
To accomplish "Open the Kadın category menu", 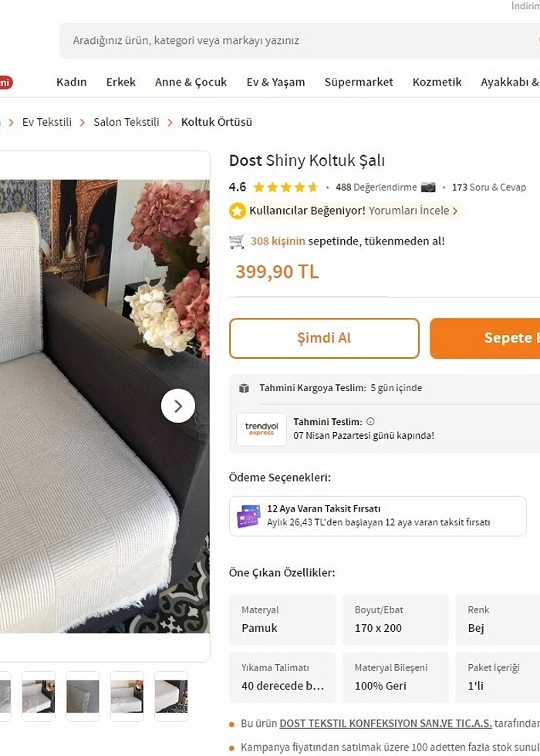I will (x=71, y=82).
